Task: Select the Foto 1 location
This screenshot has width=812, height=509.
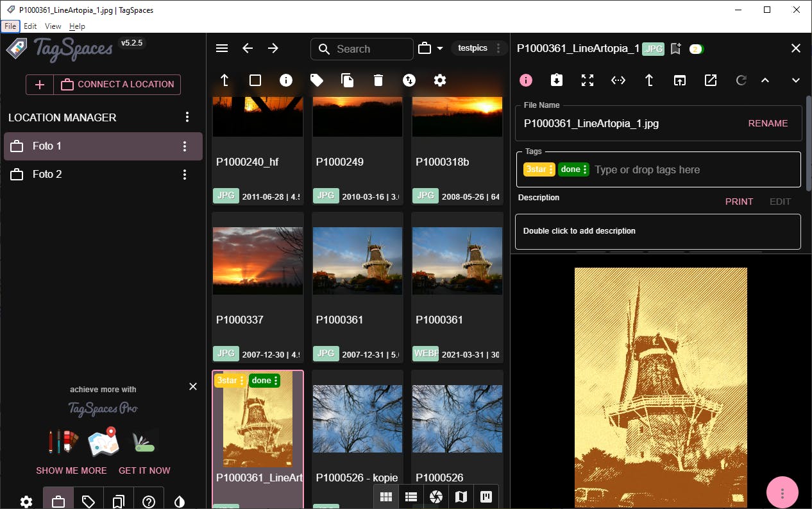Action: [x=103, y=146]
